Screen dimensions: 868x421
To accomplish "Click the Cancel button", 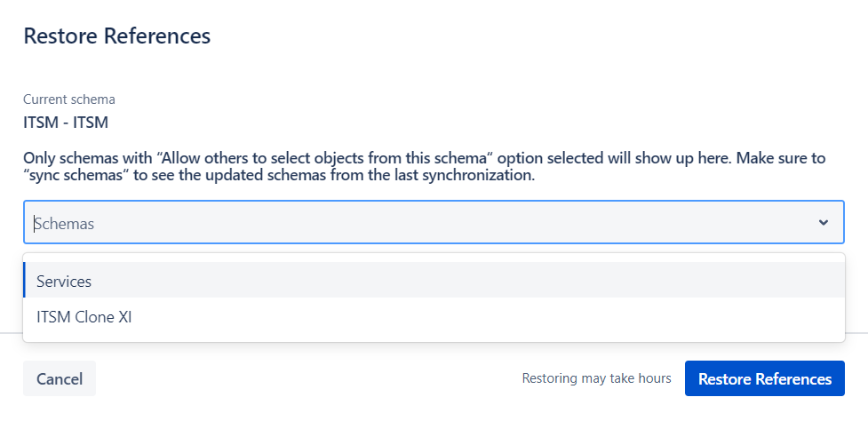I will (60, 379).
